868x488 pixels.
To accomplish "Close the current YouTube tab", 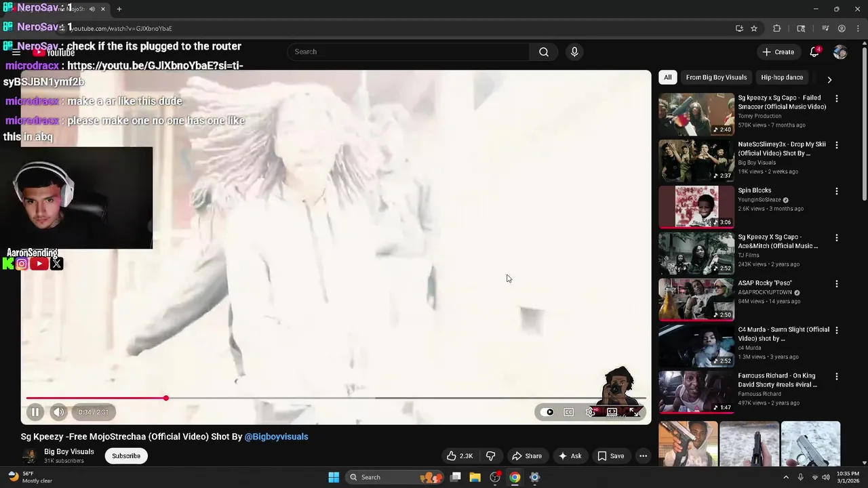I will (x=103, y=9).
